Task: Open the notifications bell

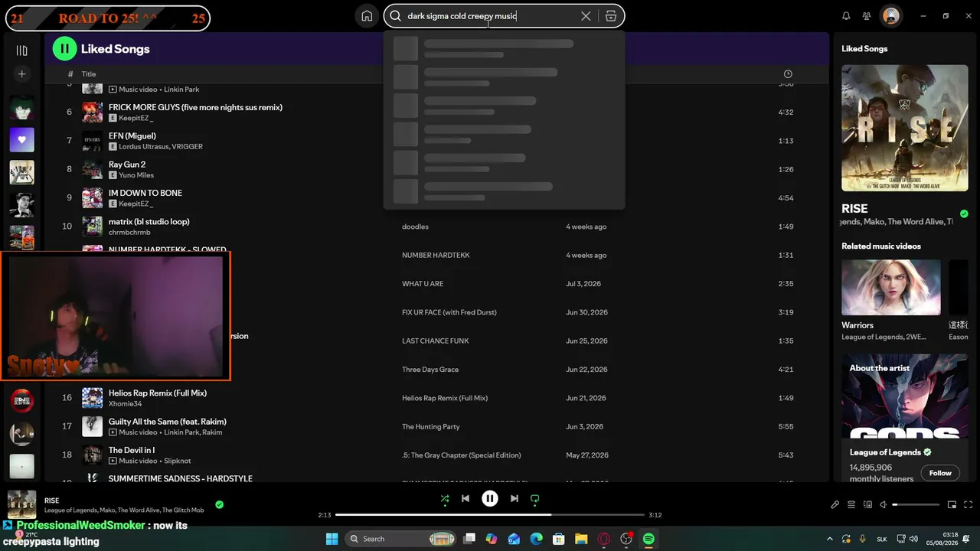Action: point(846,16)
